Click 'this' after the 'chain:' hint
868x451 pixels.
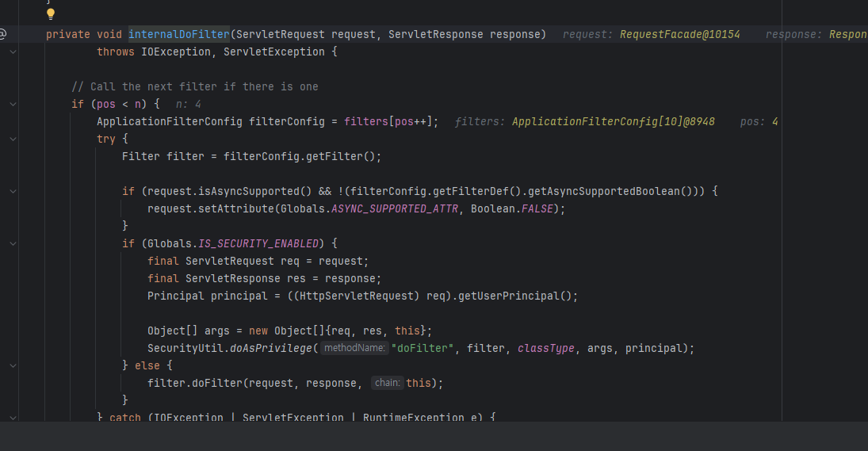tap(419, 383)
